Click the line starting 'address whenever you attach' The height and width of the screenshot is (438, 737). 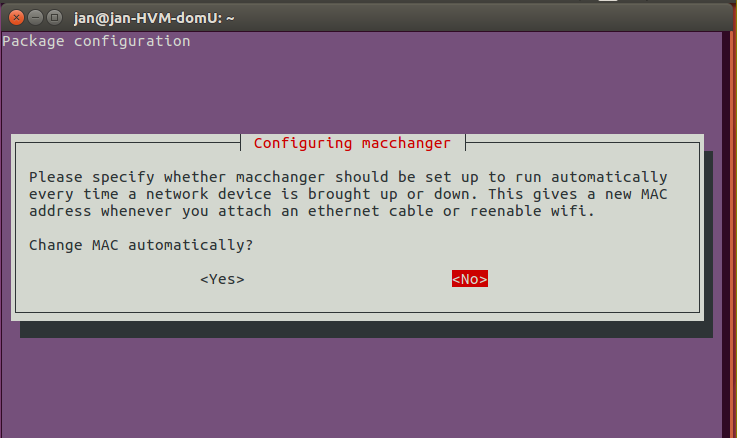coord(312,211)
